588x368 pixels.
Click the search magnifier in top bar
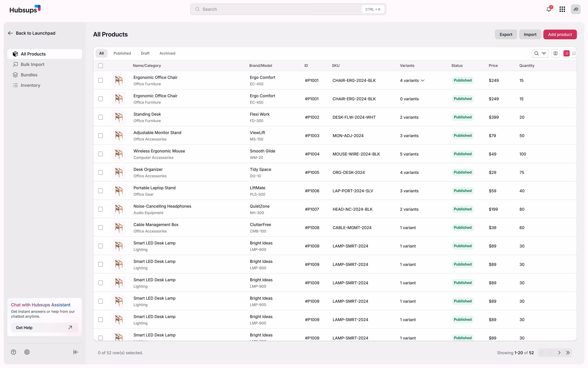(x=198, y=9)
